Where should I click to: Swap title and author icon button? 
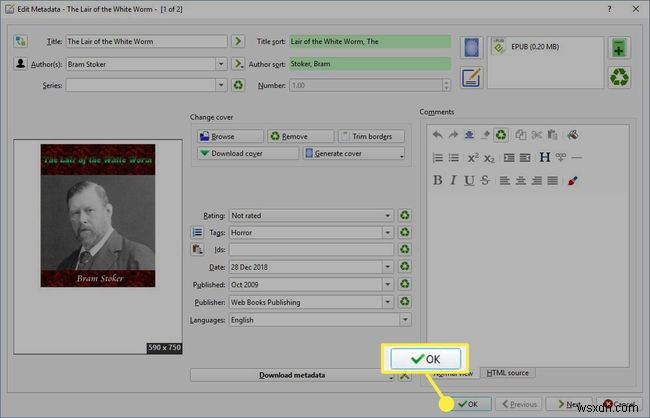[20, 41]
